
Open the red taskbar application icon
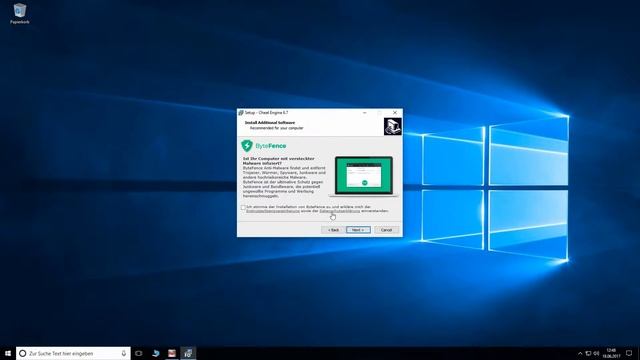point(172,353)
